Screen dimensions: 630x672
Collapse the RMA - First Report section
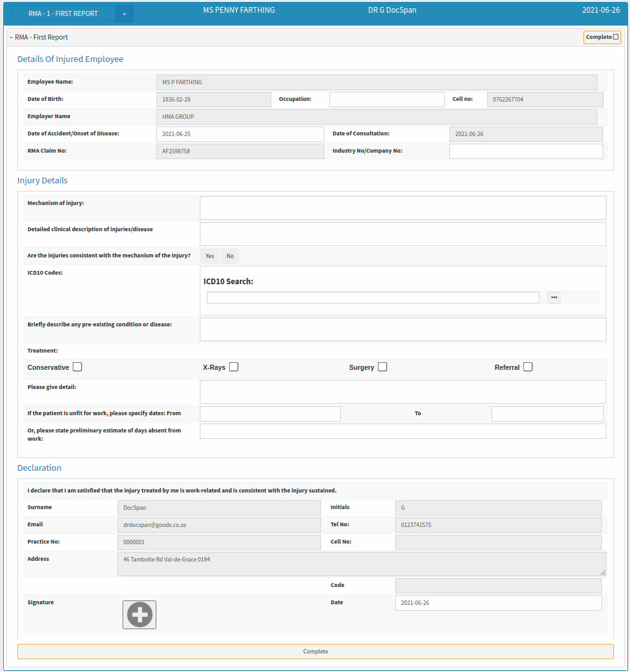tap(11, 37)
